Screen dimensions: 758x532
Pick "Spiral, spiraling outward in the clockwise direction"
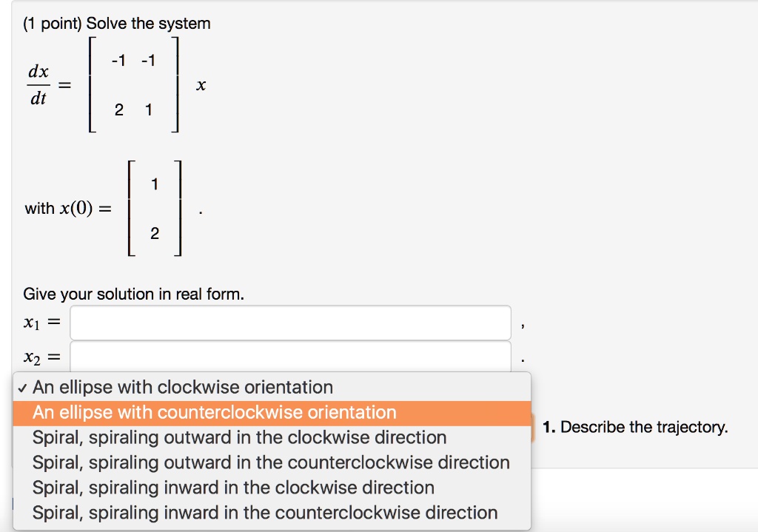coord(239,437)
